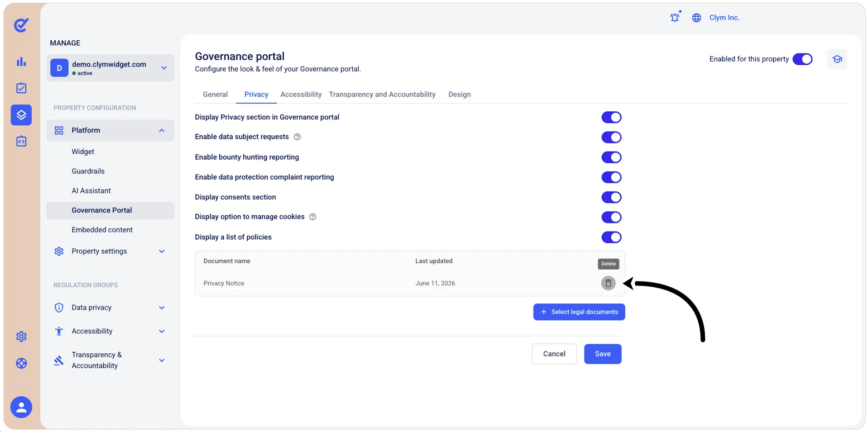Open the demo.clymwidget.com property dropdown

pyautogui.click(x=110, y=68)
